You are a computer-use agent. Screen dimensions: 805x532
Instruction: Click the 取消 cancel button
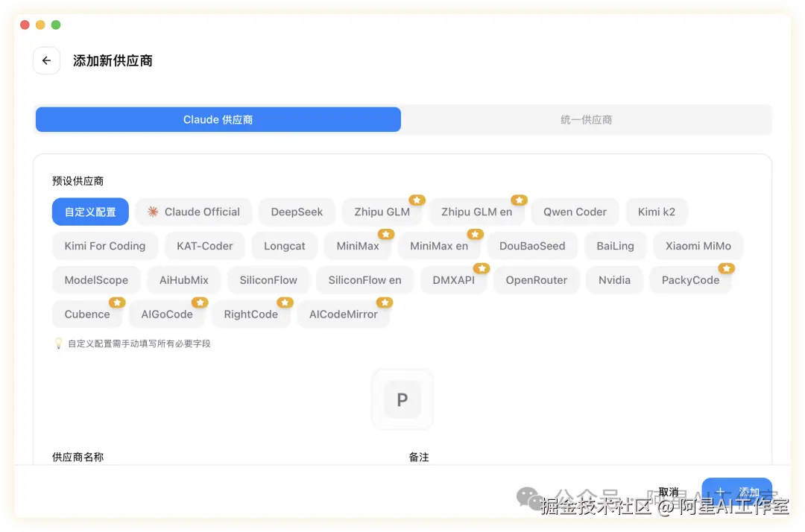point(669,492)
